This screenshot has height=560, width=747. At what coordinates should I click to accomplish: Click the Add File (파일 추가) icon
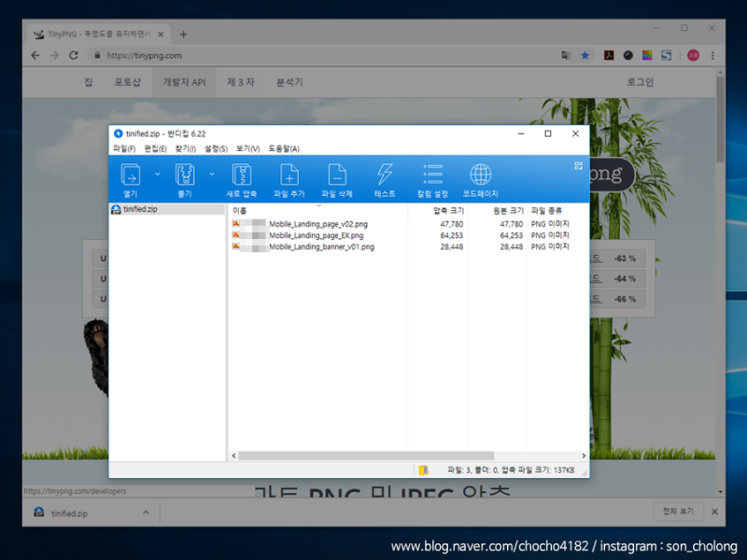pyautogui.click(x=289, y=175)
